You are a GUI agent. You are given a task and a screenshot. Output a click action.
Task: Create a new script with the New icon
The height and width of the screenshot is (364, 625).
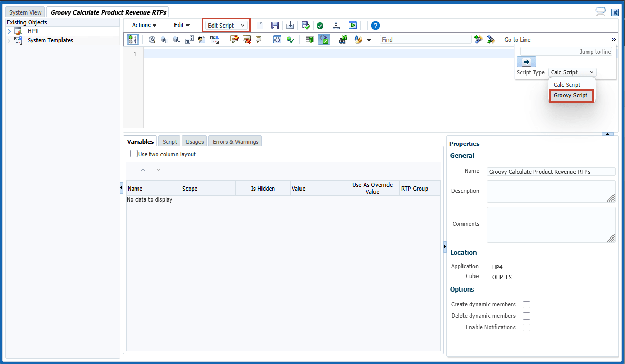pos(260,25)
